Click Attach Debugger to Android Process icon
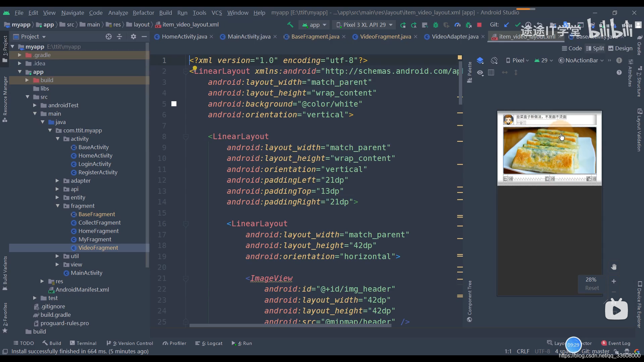This screenshot has height=362, width=644. (469, 25)
